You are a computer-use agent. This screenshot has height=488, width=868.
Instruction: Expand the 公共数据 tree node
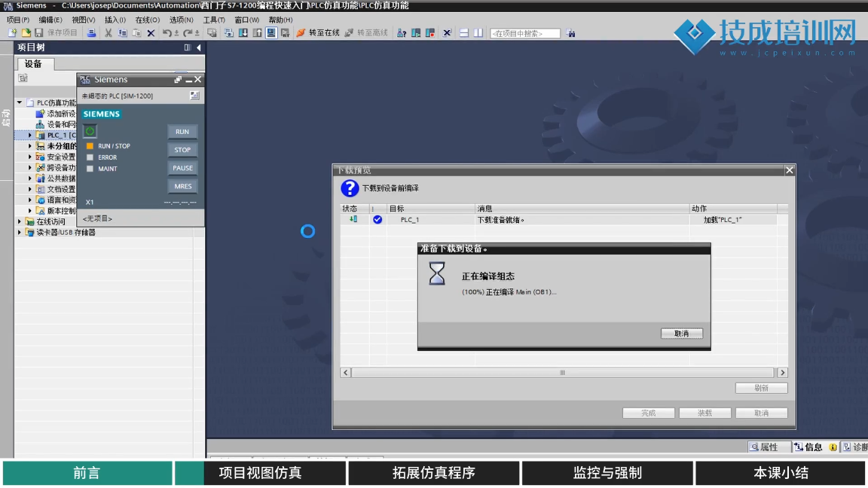pos(30,178)
